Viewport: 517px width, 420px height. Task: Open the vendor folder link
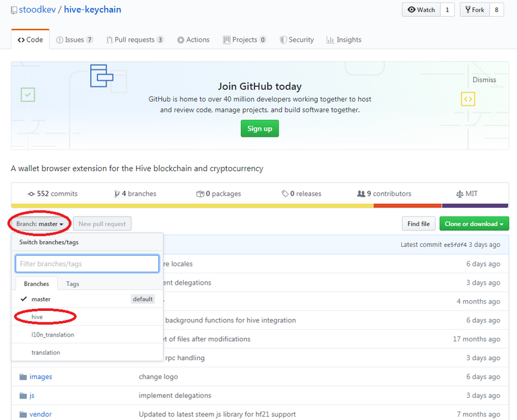click(40, 414)
